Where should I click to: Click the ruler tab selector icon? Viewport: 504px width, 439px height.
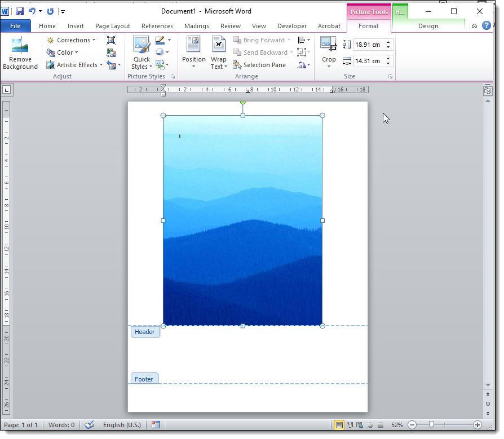[x=7, y=90]
